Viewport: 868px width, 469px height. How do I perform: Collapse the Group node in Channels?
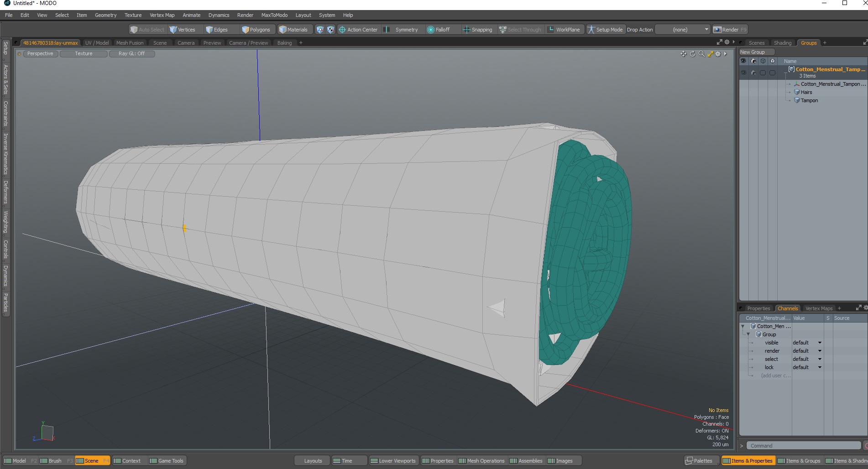(748, 334)
